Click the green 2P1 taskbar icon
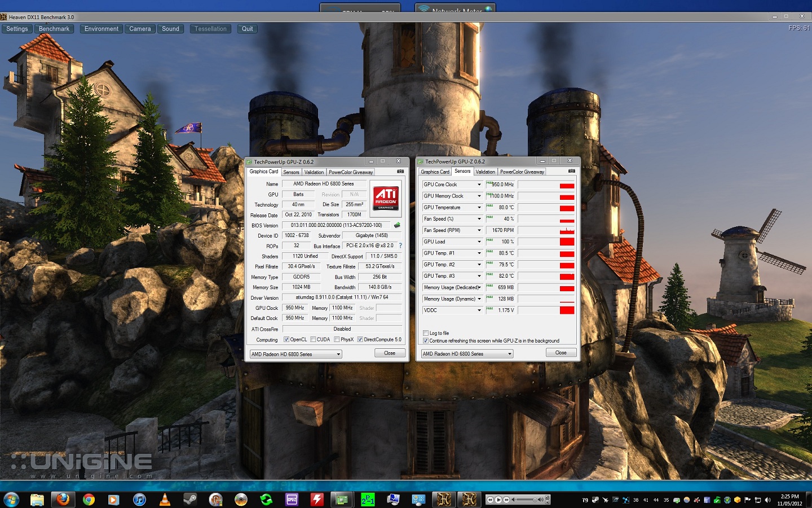The image size is (812, 508). [x=368, y=500]
